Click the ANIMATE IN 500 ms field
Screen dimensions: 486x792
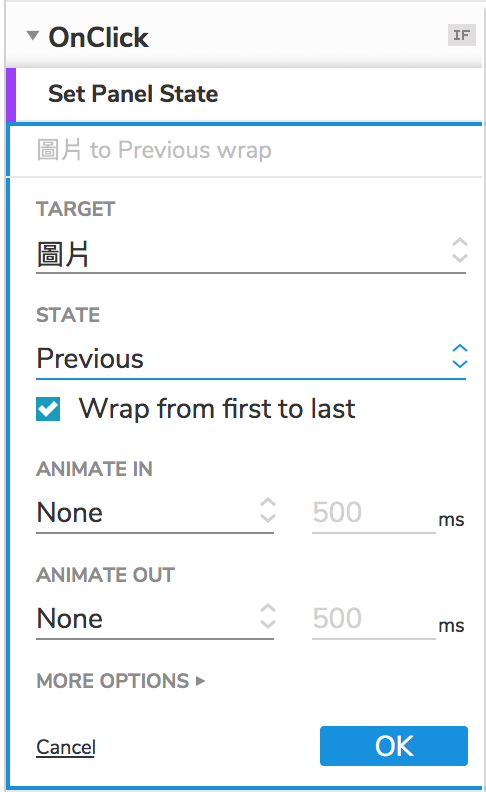click(374, 513)
